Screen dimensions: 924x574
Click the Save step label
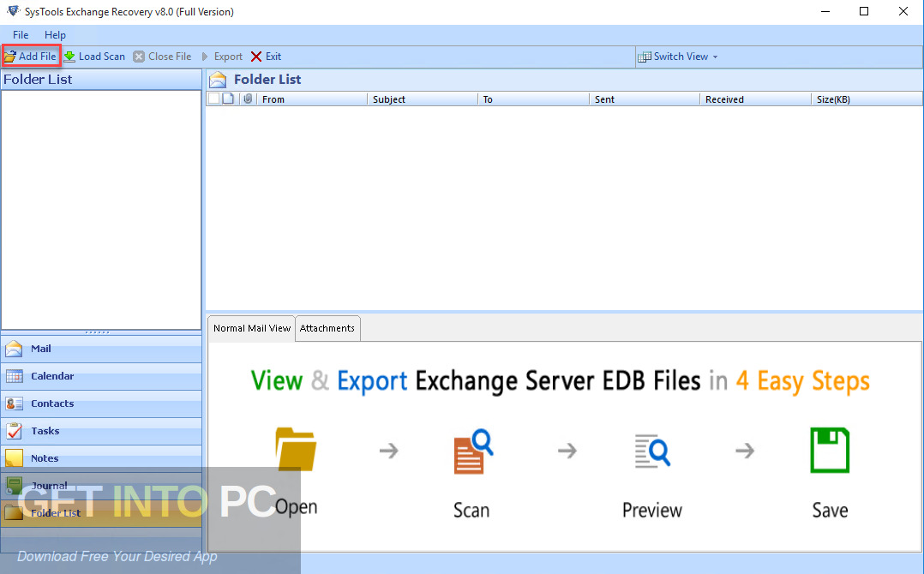(x=830, y=510)
